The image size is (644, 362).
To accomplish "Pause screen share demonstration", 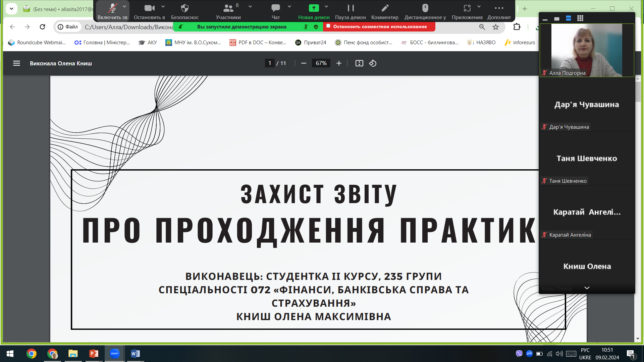I will point(351,11).
